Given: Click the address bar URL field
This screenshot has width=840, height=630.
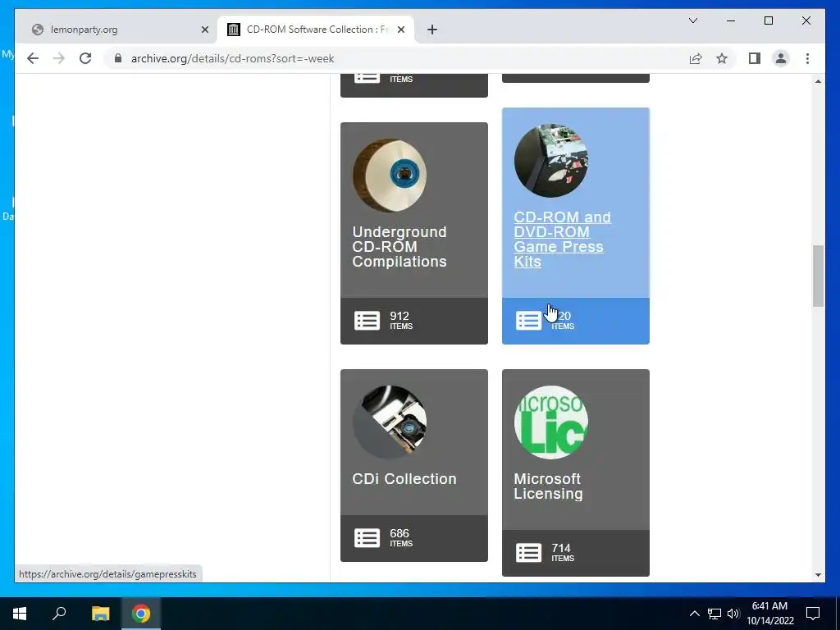Looking at the screenshot, I should 396,58.
